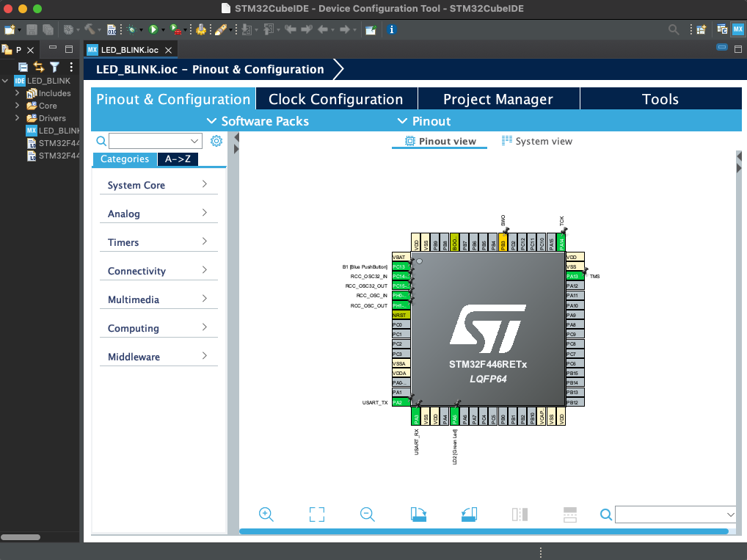The height and width of the screenshot is (560, 747).
Task: Open the Project Manager tab
Action: coord(498,99)
